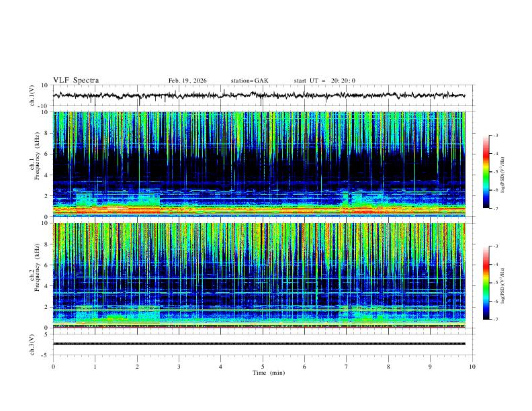532x411 pixels.
Task: Click the -3 value on the ch.2 colorbar
Action: point(495,246)
